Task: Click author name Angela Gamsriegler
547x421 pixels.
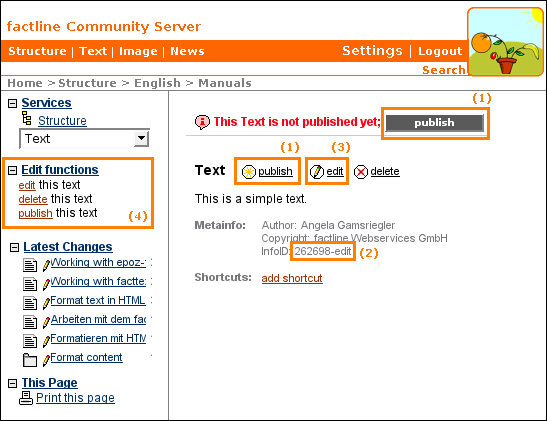Action: [348, 225]
